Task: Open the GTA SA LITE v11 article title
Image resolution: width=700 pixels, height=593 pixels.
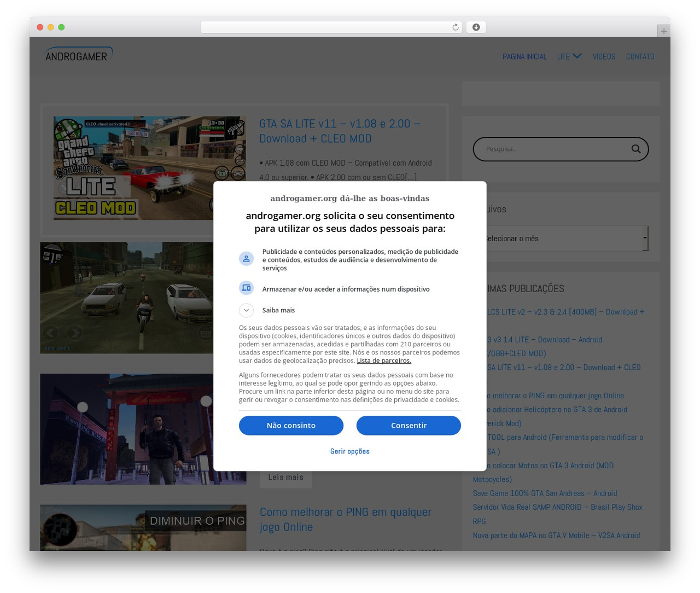Action: [340, 131]
